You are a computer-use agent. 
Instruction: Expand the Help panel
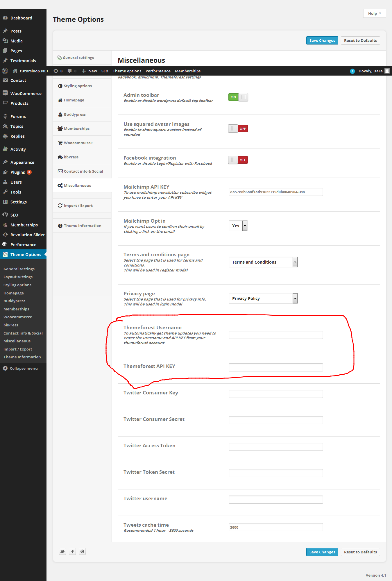coord(374,13)
